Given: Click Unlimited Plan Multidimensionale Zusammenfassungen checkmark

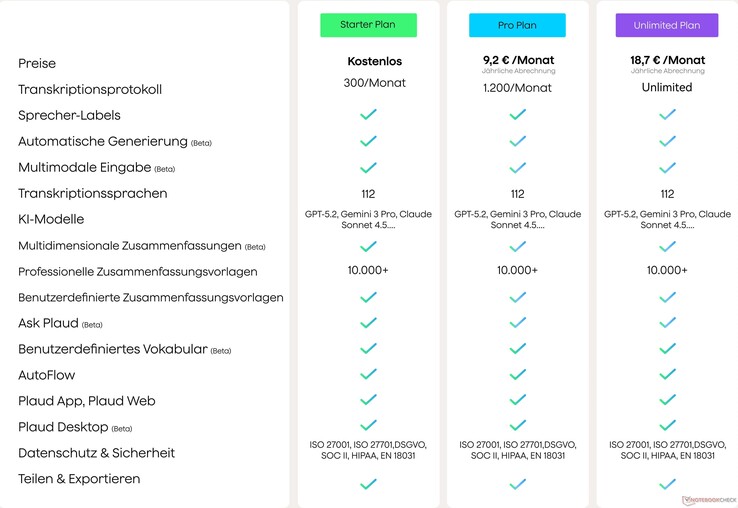Looking at the screenshot, I should tap(666, 246).
